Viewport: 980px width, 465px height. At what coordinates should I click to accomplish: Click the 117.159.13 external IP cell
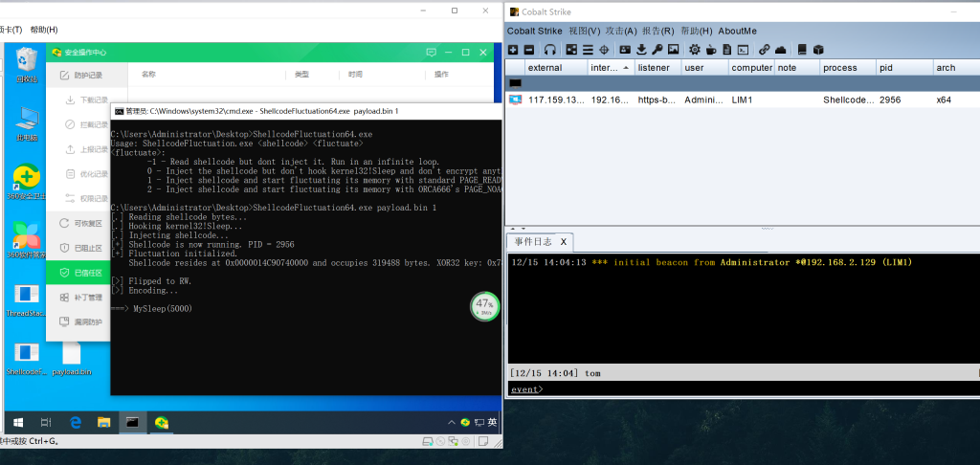coord(556,100)
